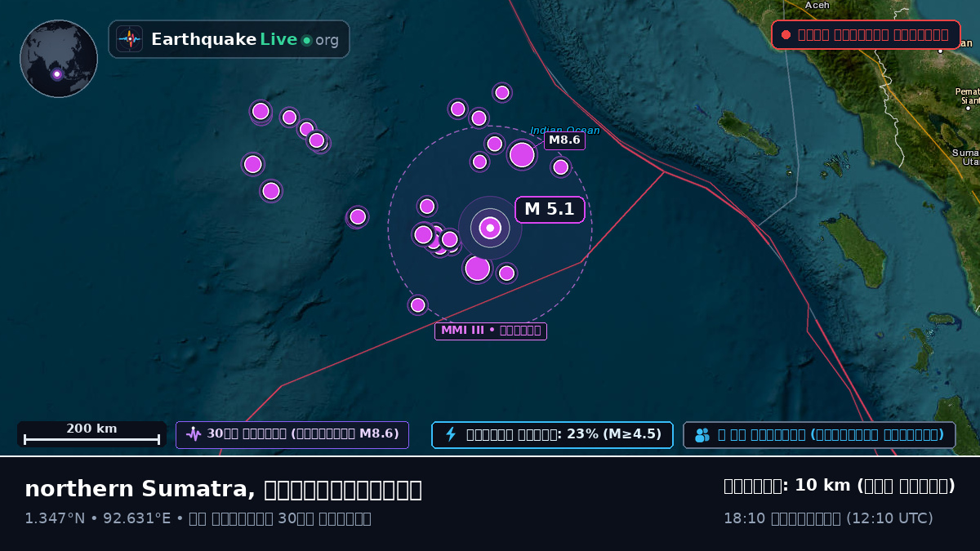Image resolution: width=980 pixels, height=551 pixels.
Task: Click the MMI III intensity label
Action: click(x=491, y=331)
